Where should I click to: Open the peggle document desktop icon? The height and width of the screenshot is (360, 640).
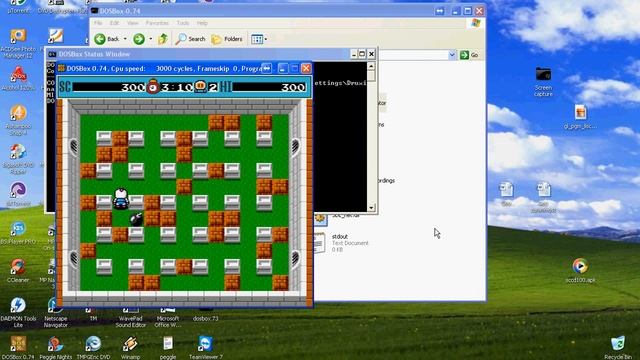pyautogui.click(x=168, y=347)
